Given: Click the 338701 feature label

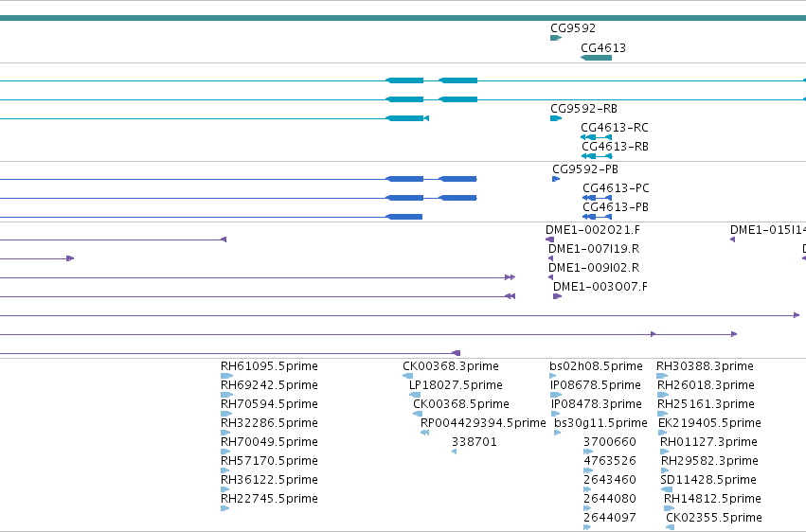Looking at the screenshot, I should click(x=474, y=443).
